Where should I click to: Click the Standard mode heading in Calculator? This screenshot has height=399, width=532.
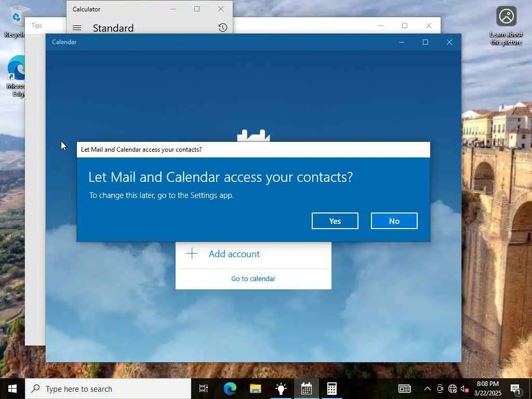(x=113, y=28)
